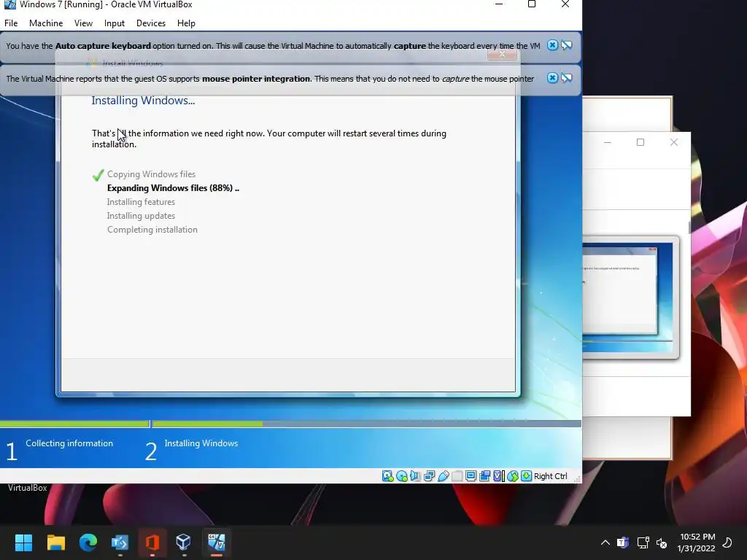Close the background VirtualBox Manager window

[673, 142]
